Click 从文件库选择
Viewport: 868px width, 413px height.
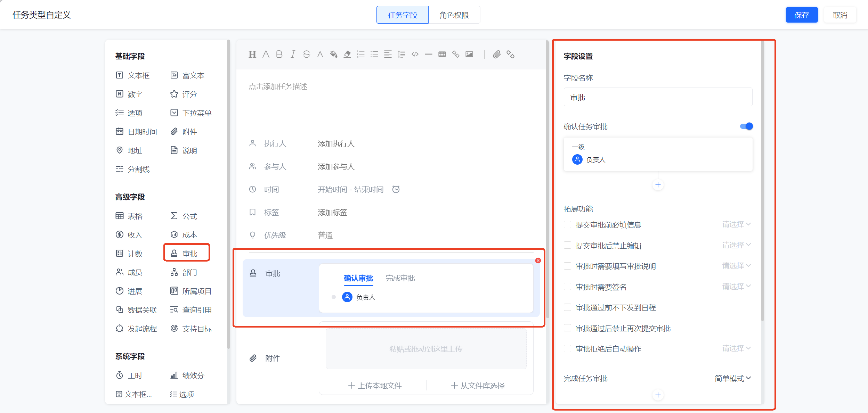point(478,386)
